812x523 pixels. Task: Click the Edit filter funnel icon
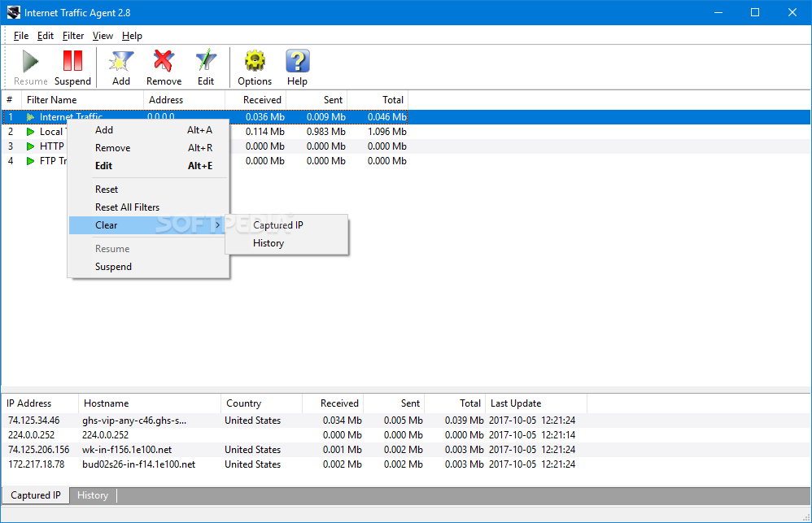tap(206, 61)
